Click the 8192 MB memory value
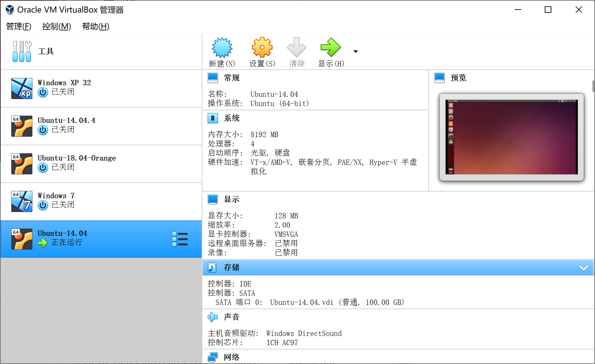Viewport: 595px width, 364px height. click(x=264, y=134)
